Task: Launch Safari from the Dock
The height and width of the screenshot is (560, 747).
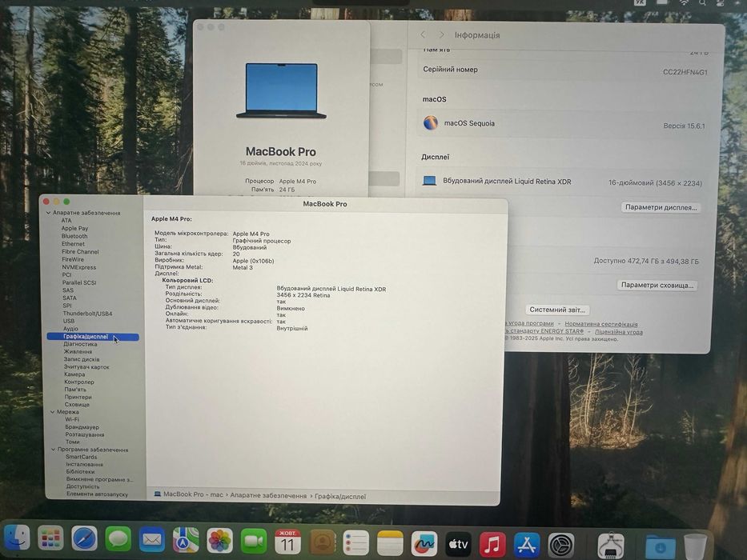Action: 84,539
